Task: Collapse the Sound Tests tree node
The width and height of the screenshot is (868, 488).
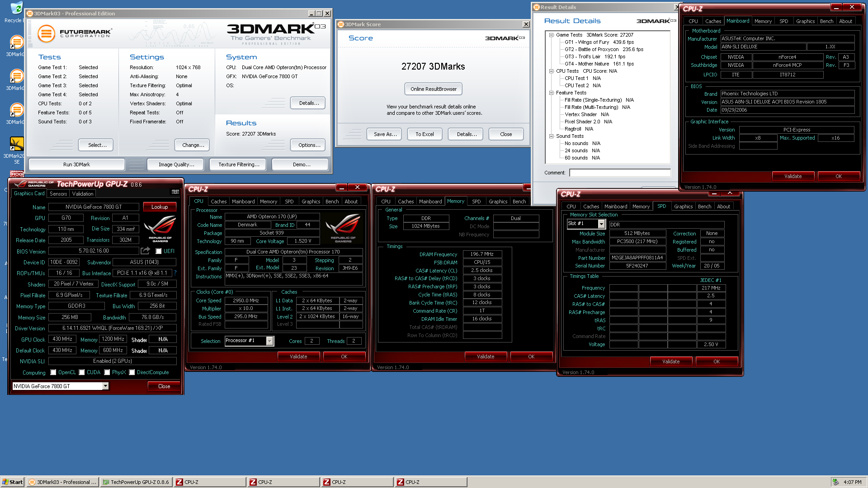Action: pyautogui.click(x=552, y=136)
